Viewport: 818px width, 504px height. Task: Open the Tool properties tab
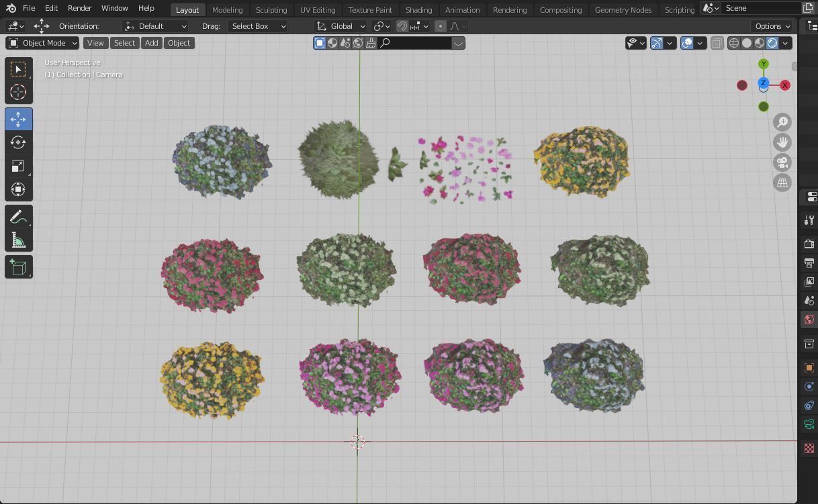[809, 220]
